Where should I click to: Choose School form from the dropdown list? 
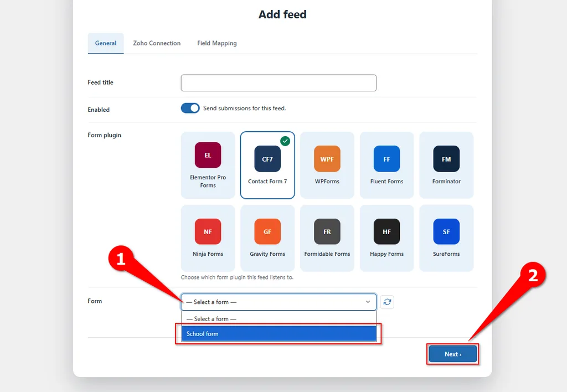coord(279,334)
